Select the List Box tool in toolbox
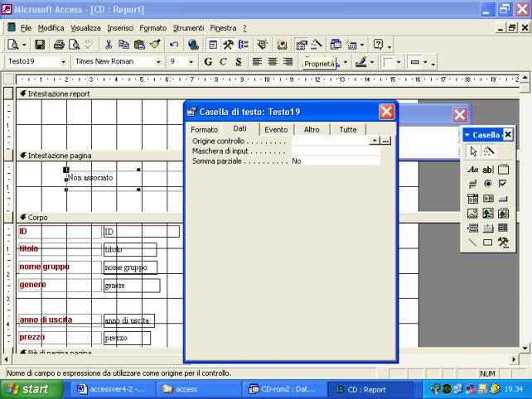The image size is (532, 399). (488, 199)
